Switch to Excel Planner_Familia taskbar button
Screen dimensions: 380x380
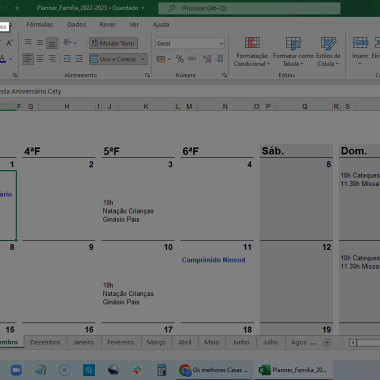(x=293, y=370)
